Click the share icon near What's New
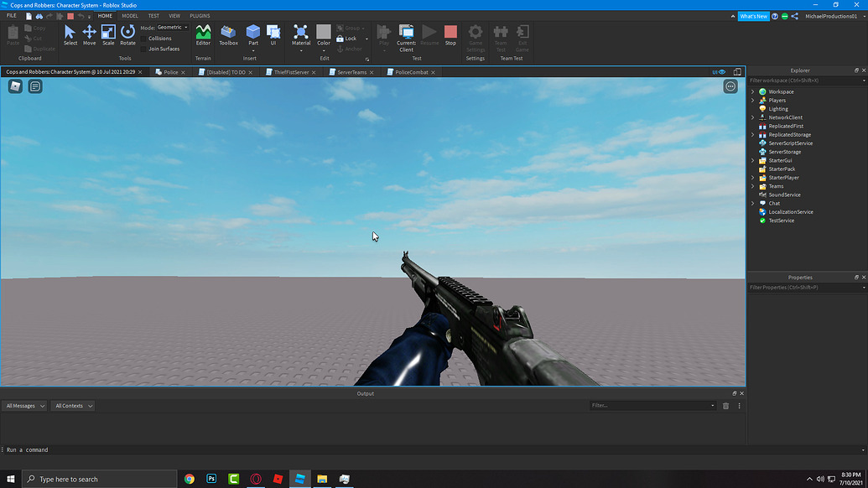The width and height of the screenshot is (868, 488). [795, 16]
